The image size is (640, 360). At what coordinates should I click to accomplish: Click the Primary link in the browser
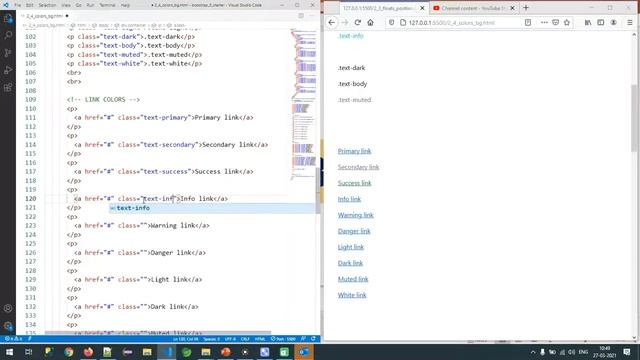click(x=354, y=151)
